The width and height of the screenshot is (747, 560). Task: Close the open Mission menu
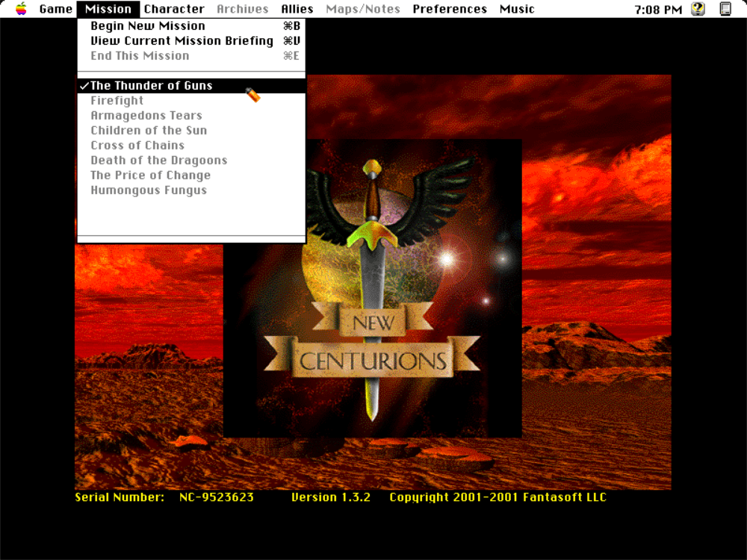tap(108, 9)
